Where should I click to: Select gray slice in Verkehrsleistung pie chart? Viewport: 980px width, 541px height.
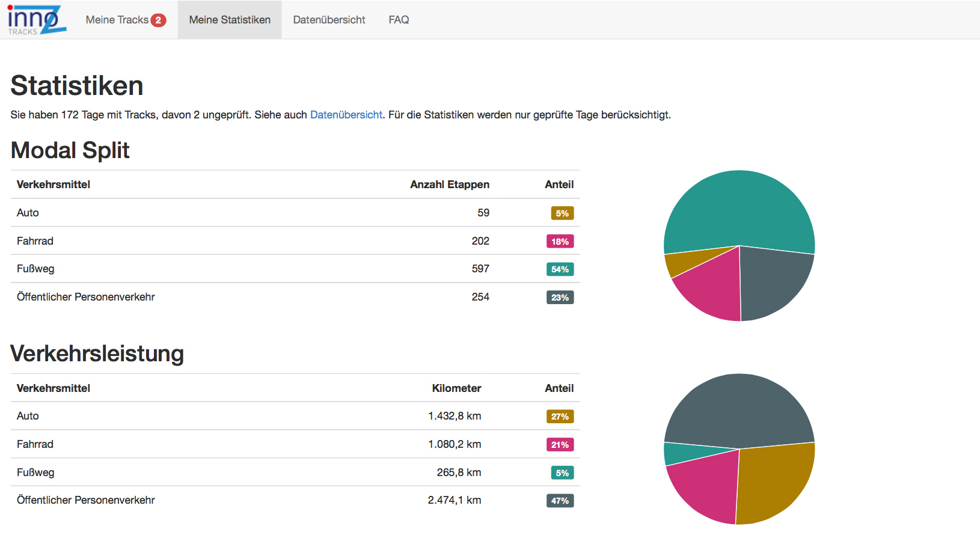(x=740, y=412)
